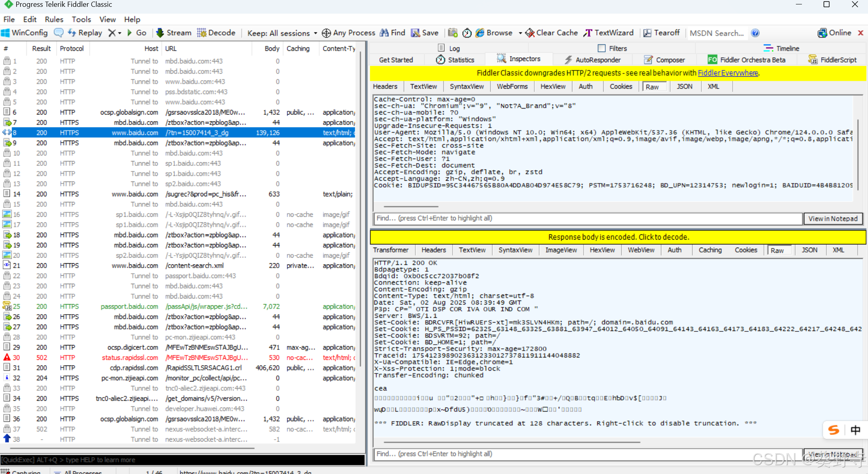This screenshot has width=868, height=474.
Task: Select response Caching tab
Action: (710, 250)
